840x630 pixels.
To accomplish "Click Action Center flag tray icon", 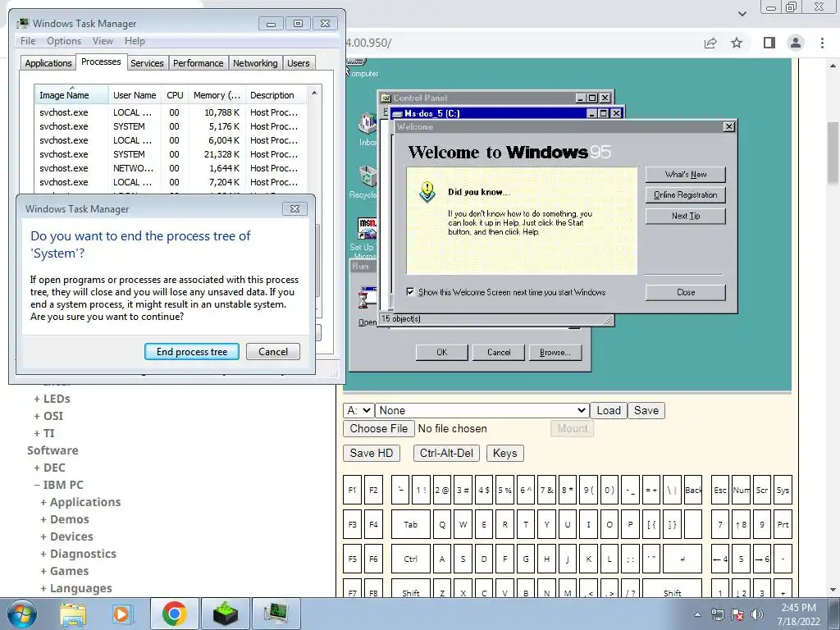I will tap(737, 614).
